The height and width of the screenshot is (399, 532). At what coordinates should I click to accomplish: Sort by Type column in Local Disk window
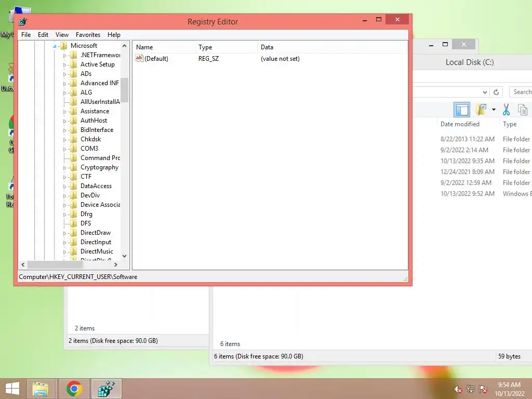coord(510,124)
